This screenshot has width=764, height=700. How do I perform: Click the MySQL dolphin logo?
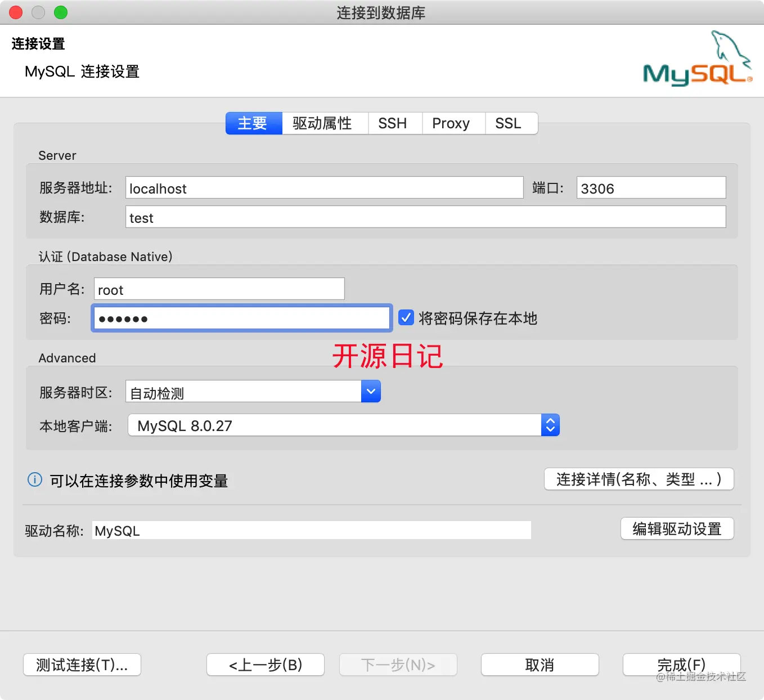click(x=698, y=58)
